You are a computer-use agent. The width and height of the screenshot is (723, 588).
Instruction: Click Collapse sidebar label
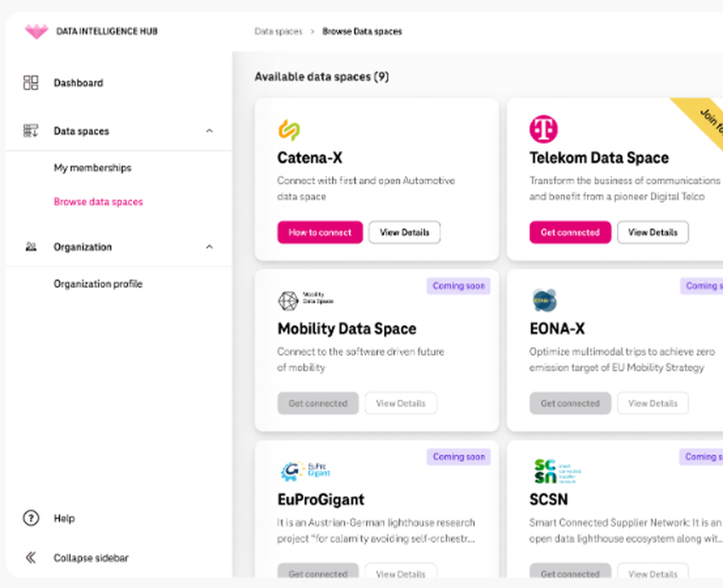coord(91,558)
